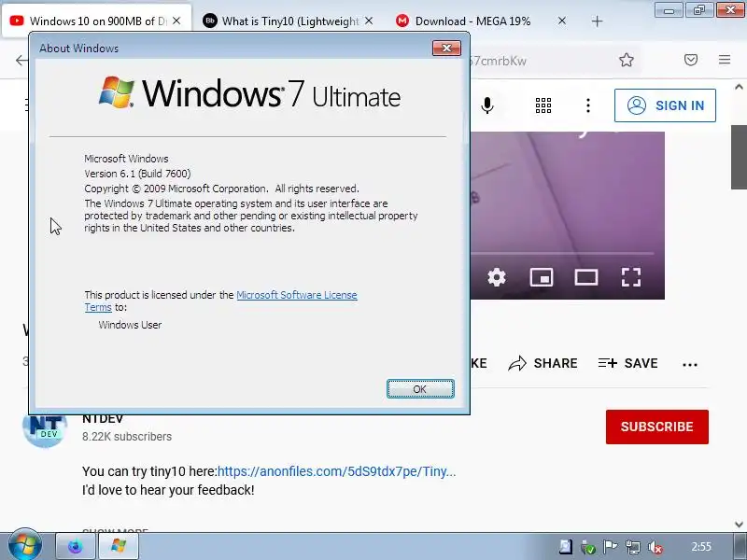Click SAVE to playlist button
The image size is (747, 560).
(x=627, y=363)
